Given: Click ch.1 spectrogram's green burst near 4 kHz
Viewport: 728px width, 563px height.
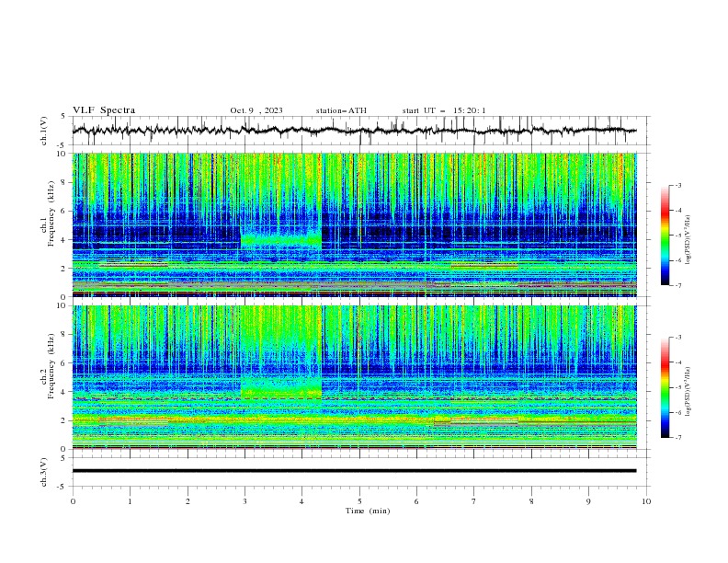Looking at the screenshot, I should pos(281,239).
